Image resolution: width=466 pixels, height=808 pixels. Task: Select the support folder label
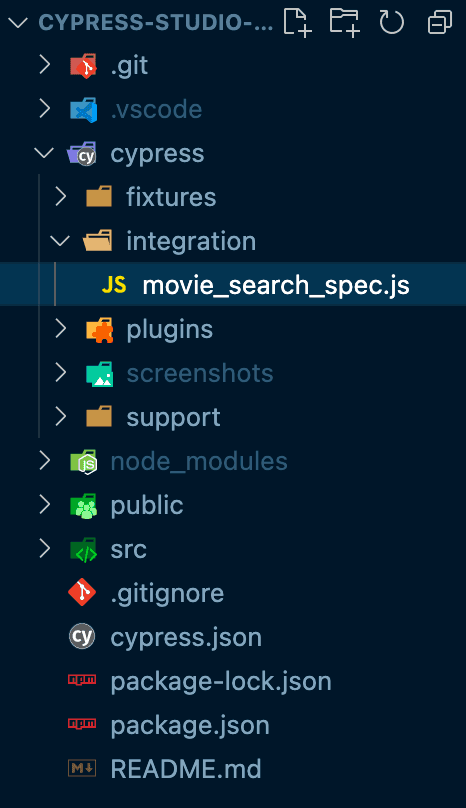pyautogui.click(x=174, y=418)
